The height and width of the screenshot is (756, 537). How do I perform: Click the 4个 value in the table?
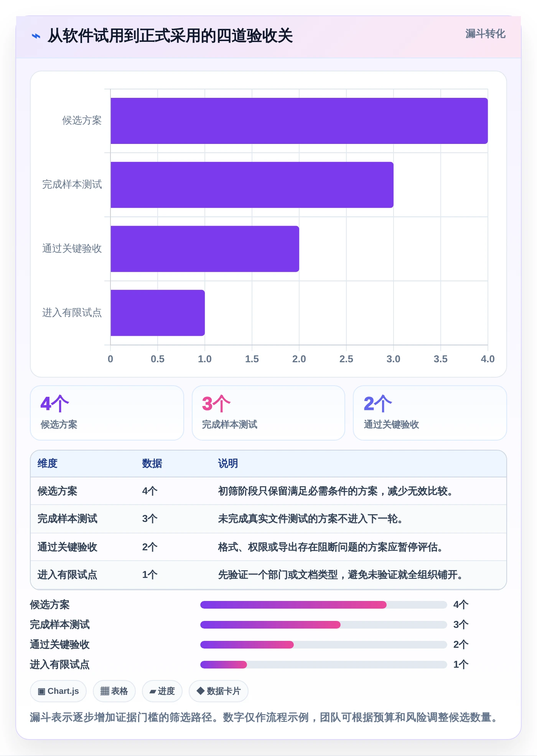(x=150, y=491)
